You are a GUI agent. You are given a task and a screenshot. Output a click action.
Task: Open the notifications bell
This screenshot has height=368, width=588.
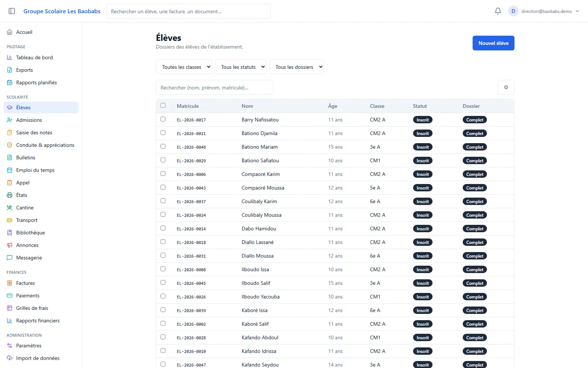(x=498, y=11)
